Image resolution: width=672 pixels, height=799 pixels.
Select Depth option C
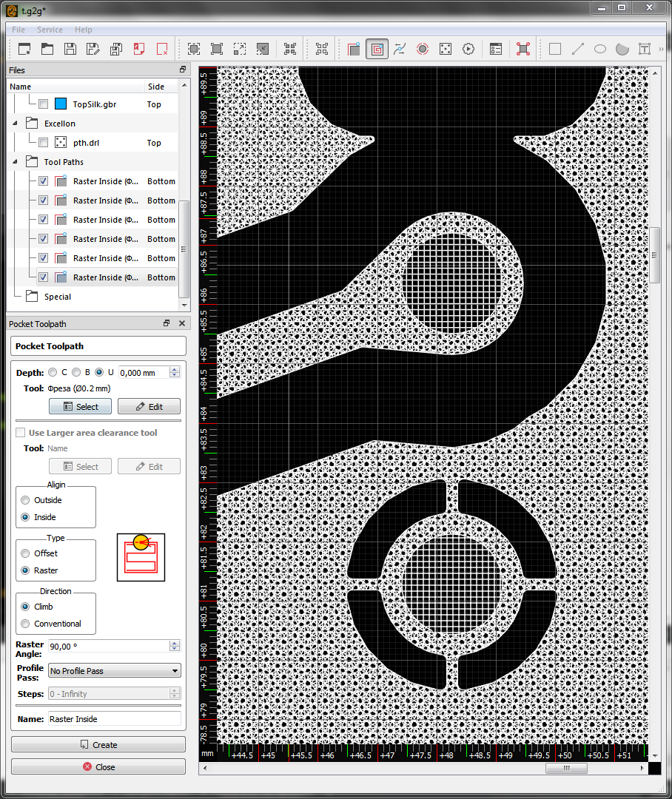tap(53, 372)
